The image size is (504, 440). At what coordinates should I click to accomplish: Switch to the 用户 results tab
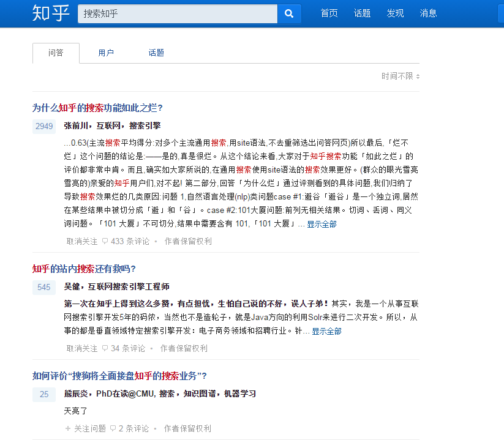coord(106,53)
